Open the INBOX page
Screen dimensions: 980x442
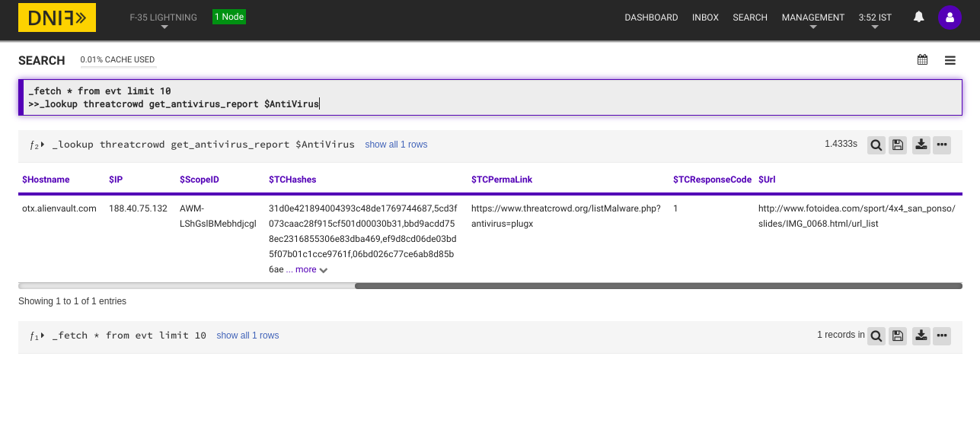tap(705, 17)
